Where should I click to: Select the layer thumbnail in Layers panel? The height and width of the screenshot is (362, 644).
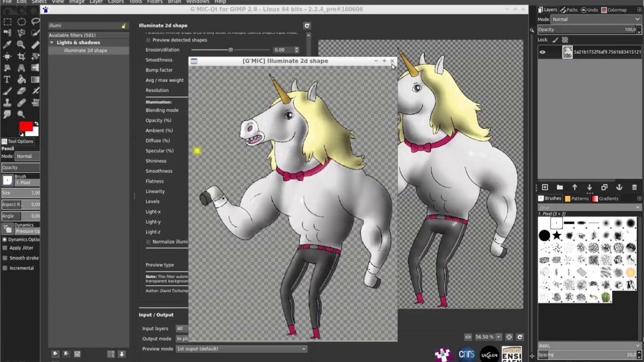pyautogui.click(x=568, y=52)
